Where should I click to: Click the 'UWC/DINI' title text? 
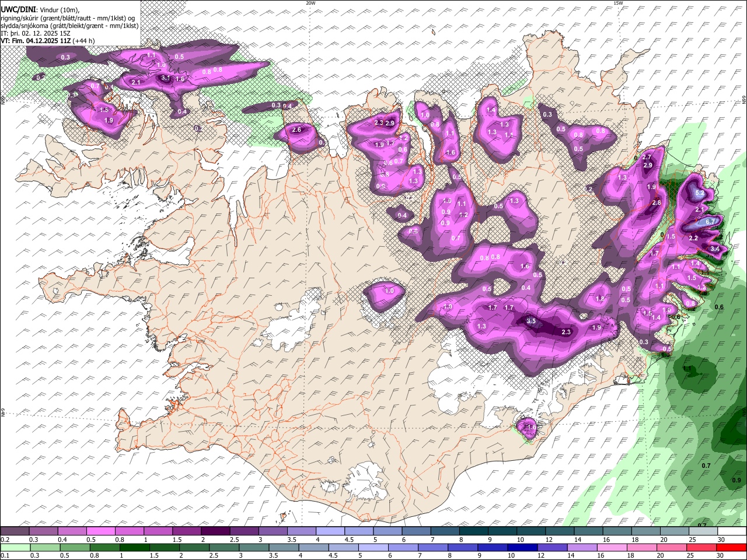click(18, 10)
